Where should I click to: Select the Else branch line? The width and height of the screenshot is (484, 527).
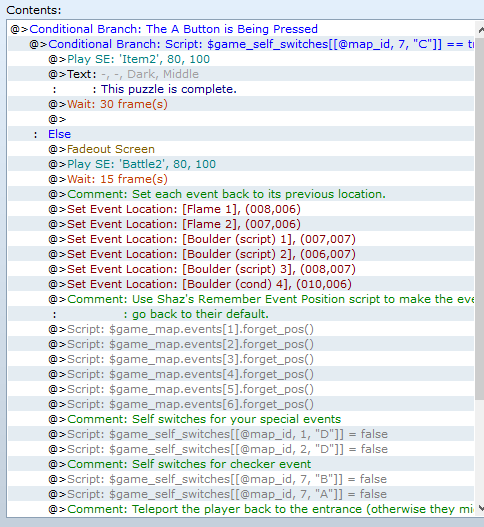coord(241,134)
